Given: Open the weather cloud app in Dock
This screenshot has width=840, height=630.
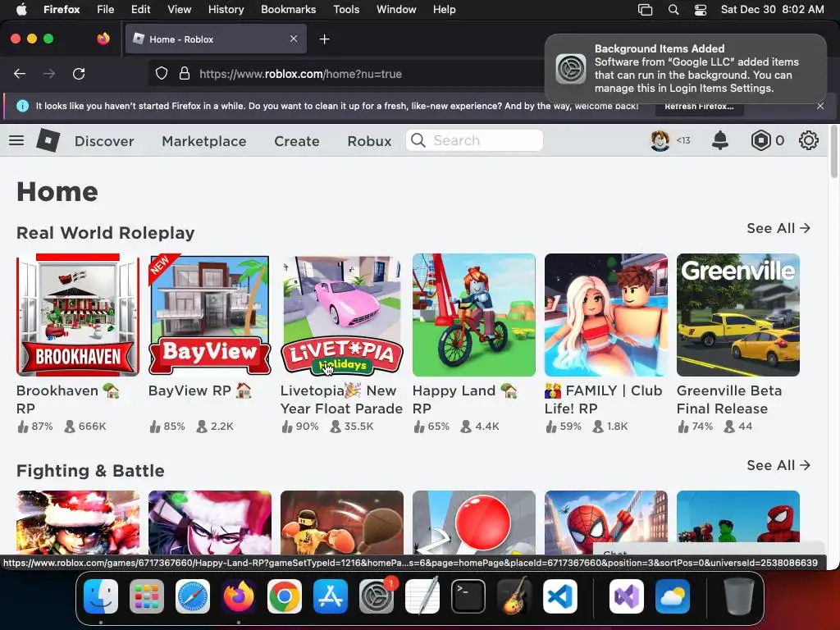Looking at the screenshot, I should [673, 596].
